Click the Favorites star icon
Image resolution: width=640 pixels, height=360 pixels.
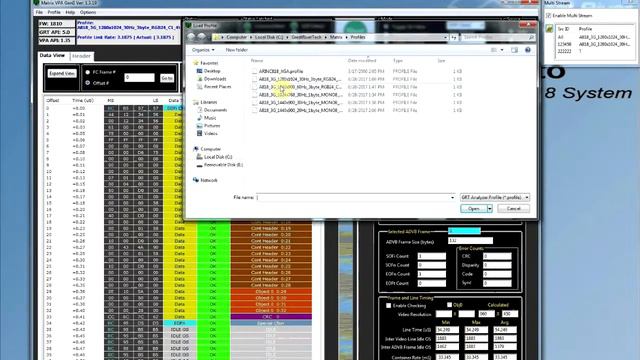tap(196, 63)
